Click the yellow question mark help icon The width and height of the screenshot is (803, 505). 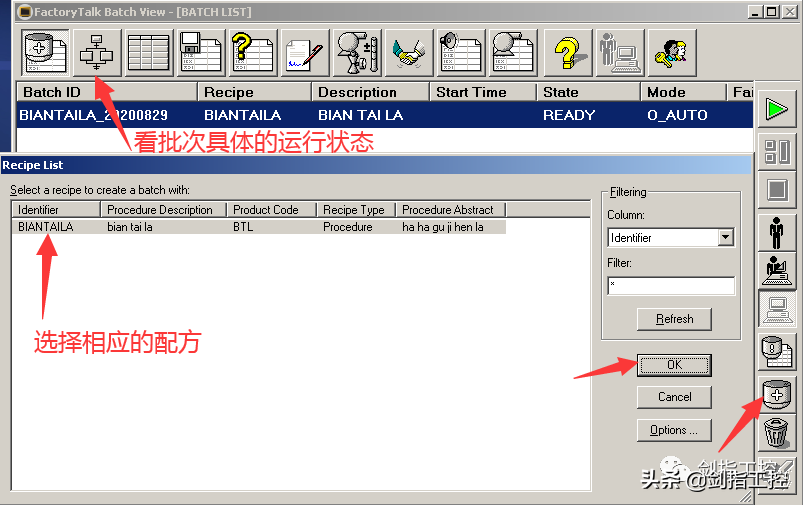point(564,52)
